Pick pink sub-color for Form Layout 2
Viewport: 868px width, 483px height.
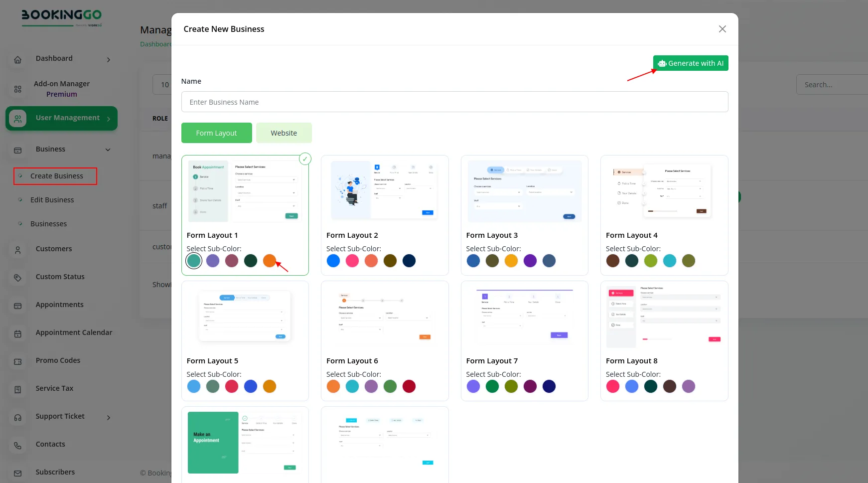click(x=352, y=261)
